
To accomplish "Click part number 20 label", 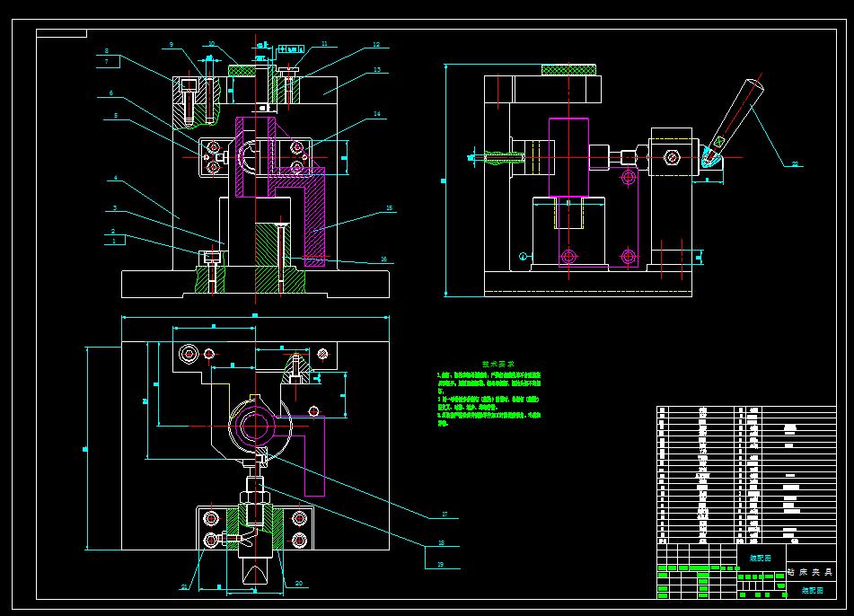I will [x=298, y=584].
